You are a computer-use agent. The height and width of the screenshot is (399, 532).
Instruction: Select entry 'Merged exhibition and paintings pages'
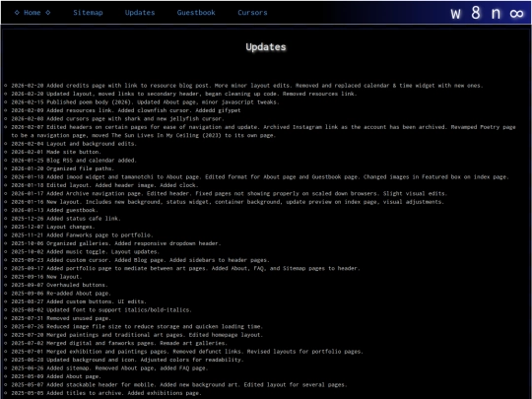coord(187,352)
